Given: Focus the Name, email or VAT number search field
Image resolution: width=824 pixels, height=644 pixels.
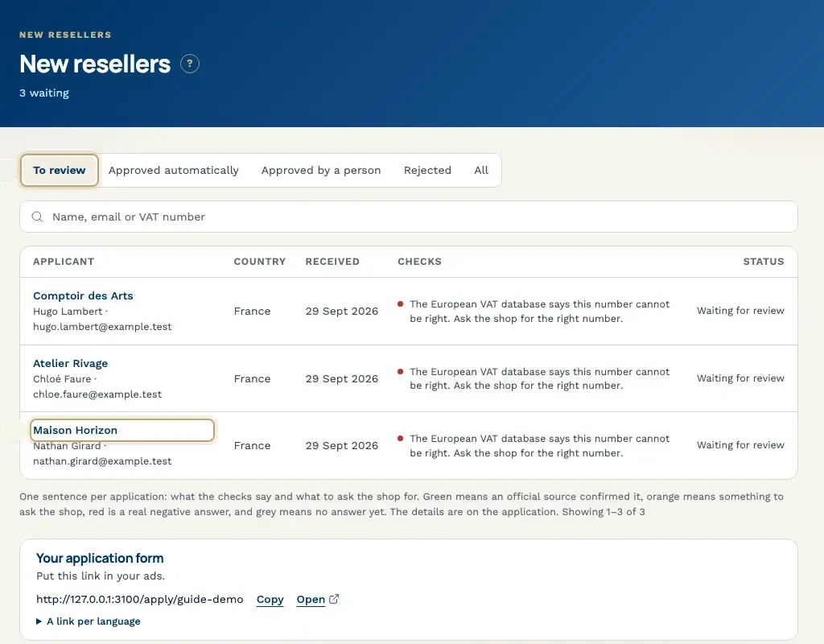Looking at the screenshot, I should point(408,217).
